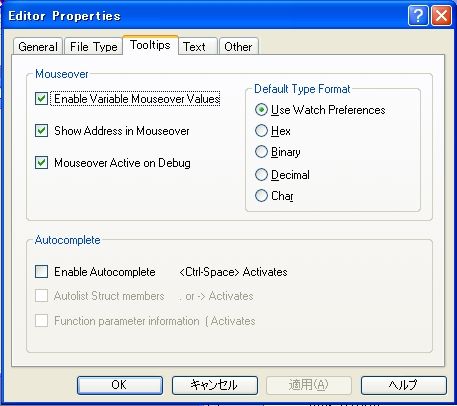Uncheck Enable Variable Mouseover Values

(41, 99)
